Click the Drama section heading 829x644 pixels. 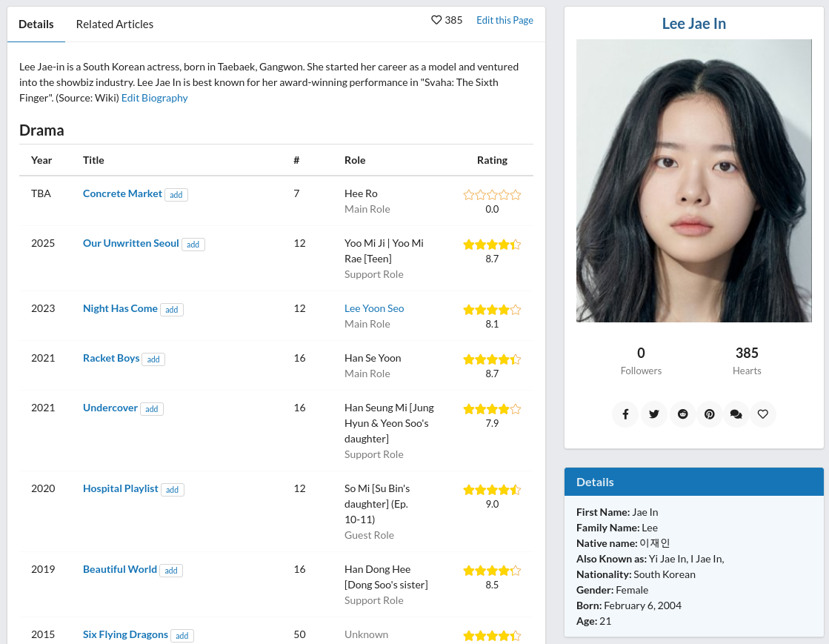tap(41, 130)
